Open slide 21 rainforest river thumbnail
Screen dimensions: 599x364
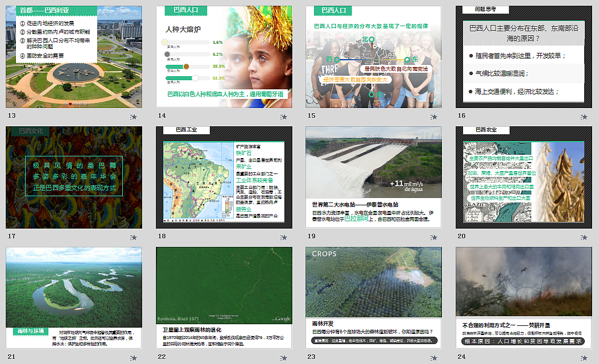(x=74, y=297)
